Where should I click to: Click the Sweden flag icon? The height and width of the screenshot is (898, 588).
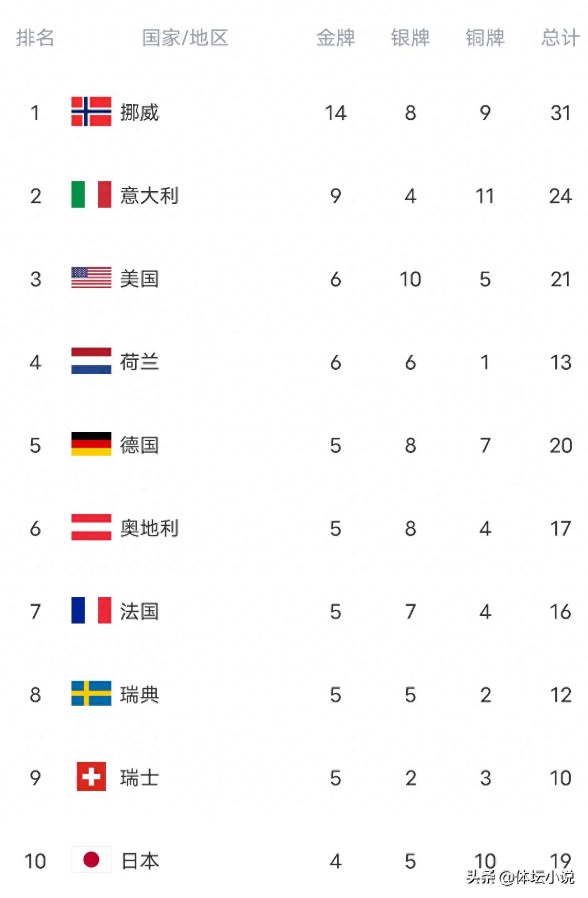(x=91, y=694)
